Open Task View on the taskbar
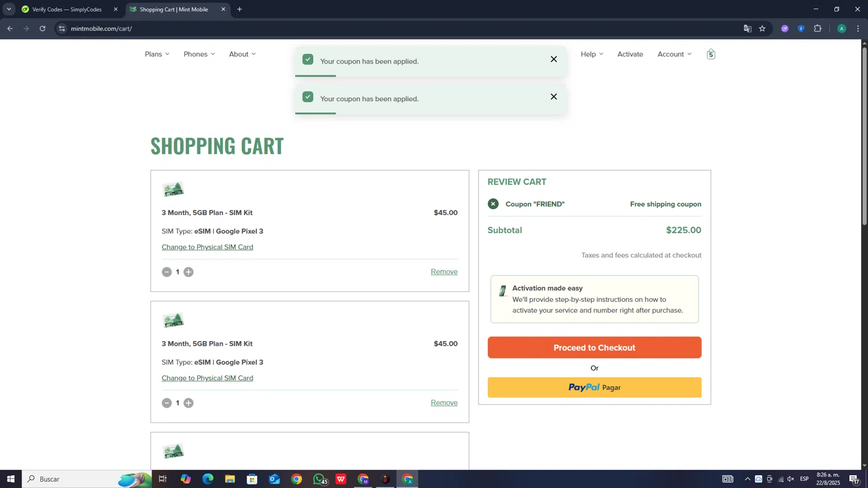The width and height of the screenshot is (868, 488). coord(163,479)
